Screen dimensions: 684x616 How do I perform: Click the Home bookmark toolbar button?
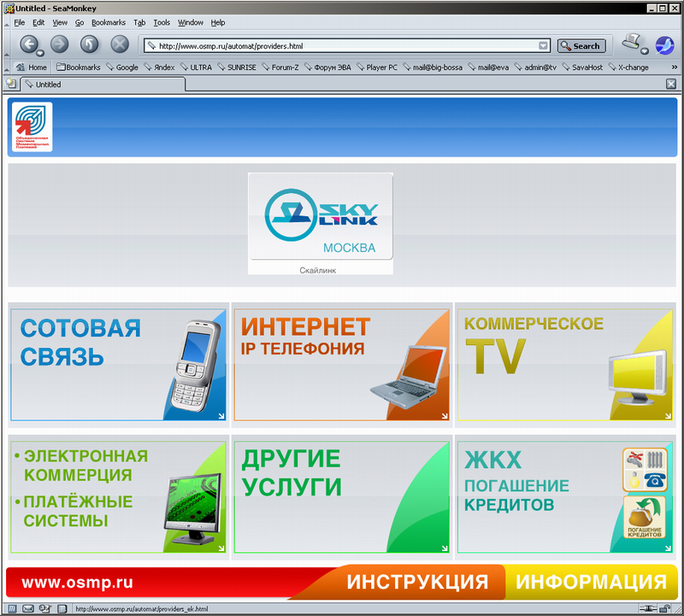pyautogui.click(x=32, y=67)
